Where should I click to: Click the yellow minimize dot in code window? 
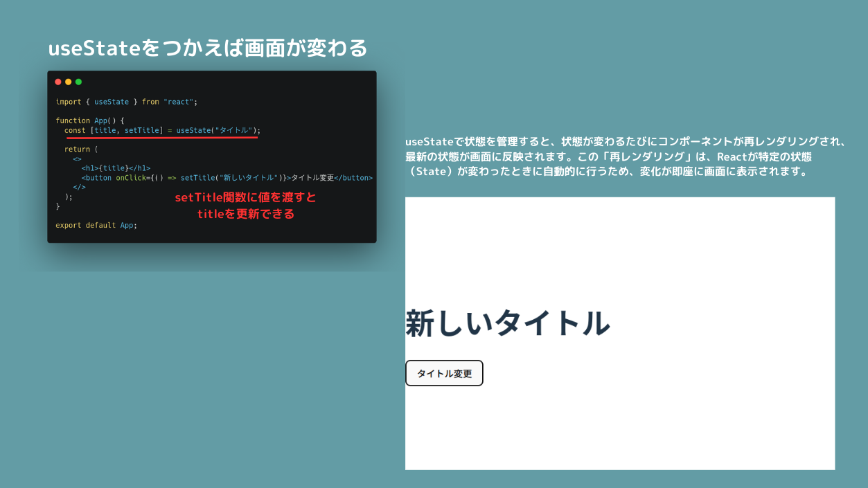tap(69, 82)
